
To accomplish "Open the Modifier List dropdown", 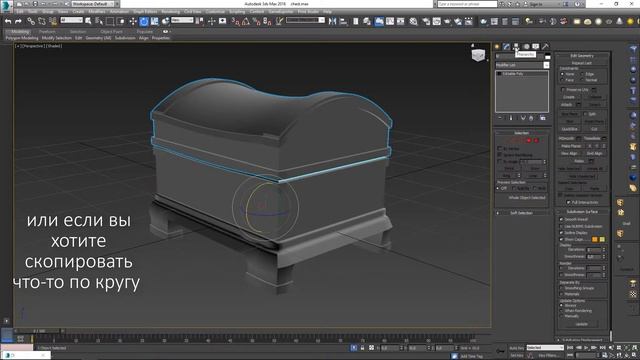I will (x=522, y=65).
